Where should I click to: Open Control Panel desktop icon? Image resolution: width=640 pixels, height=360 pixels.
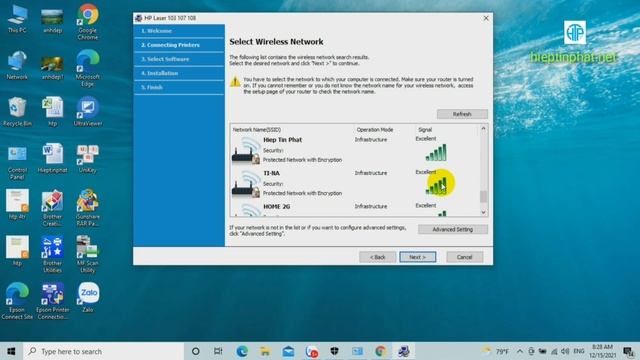tap(17, 162)
